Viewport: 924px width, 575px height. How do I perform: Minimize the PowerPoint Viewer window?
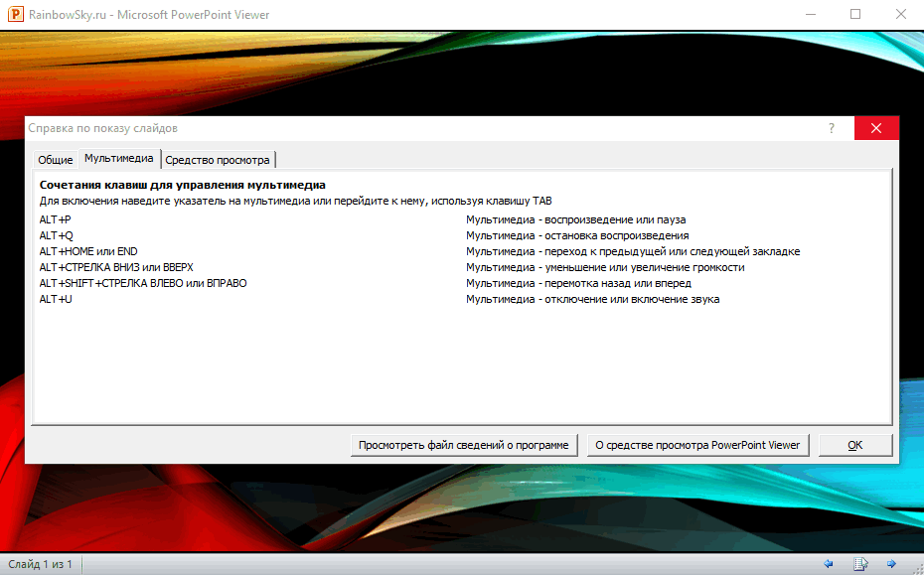click(x=811, y=14)
